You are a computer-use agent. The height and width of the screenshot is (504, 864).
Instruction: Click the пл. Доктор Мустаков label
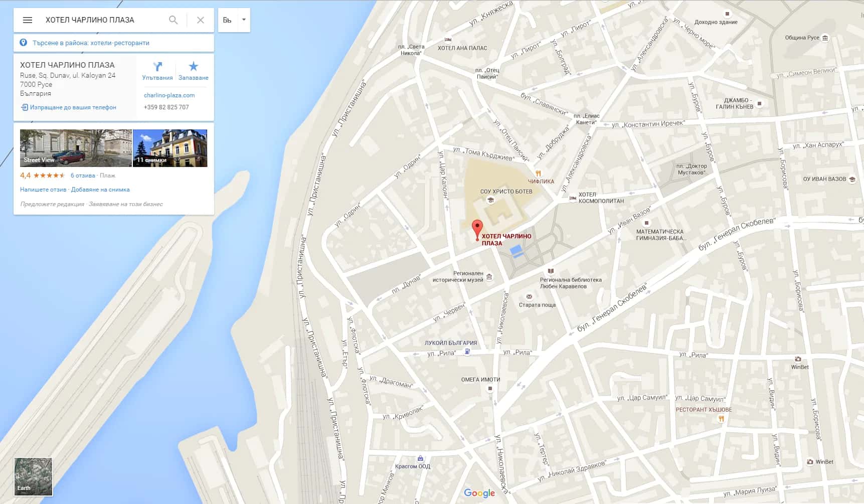692,170
